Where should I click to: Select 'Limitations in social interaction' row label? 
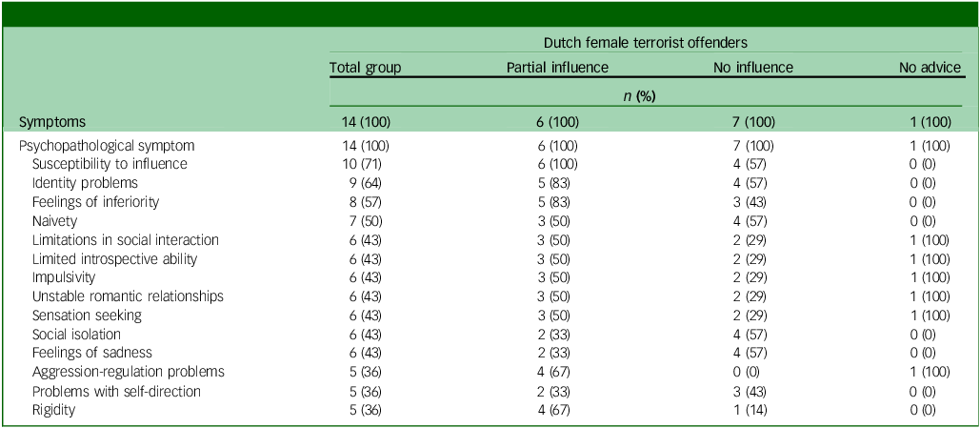(125, 239)
